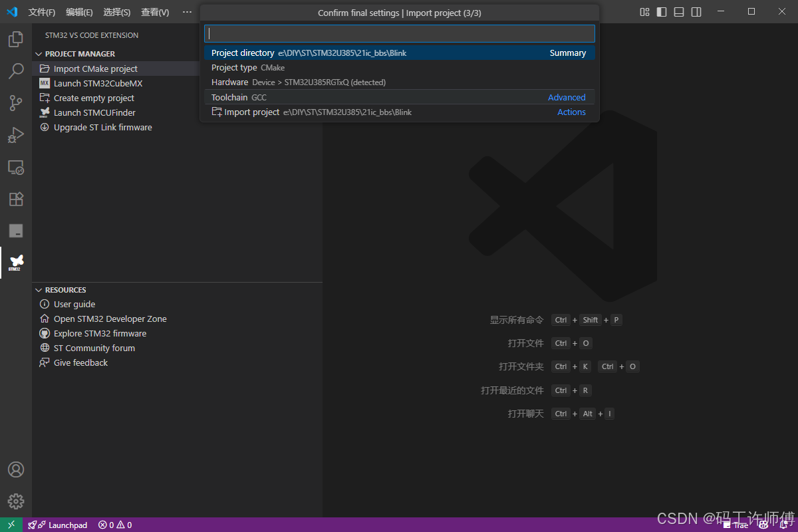Open the Customize Layout icon

click(x=644, y=12)
